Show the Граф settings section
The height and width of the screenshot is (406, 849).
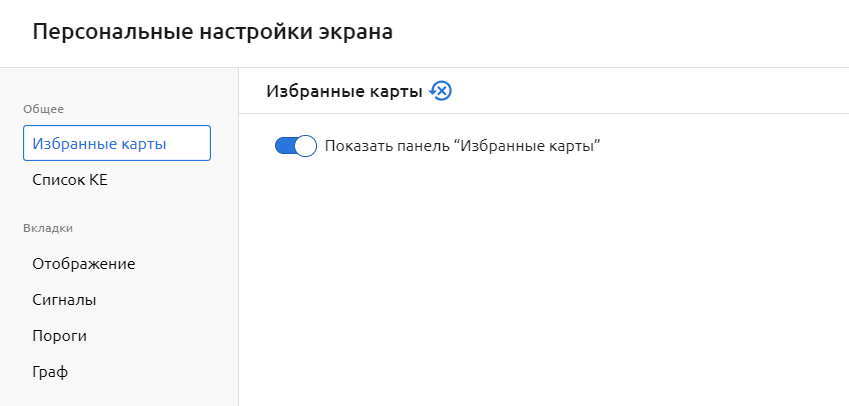pos(51,372)
